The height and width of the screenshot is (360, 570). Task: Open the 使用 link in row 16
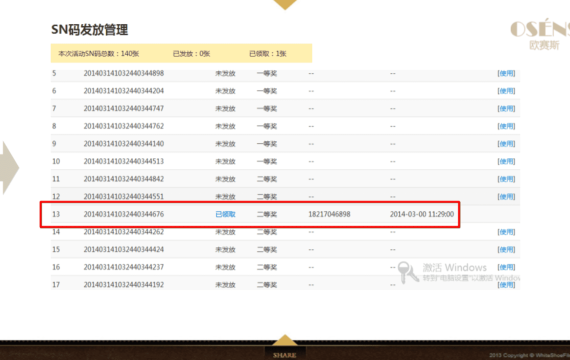pyautogui.click(x=506, y=267)
